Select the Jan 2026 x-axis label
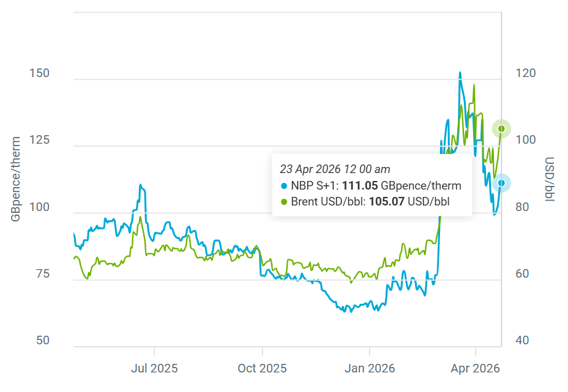 pos(370,369)
